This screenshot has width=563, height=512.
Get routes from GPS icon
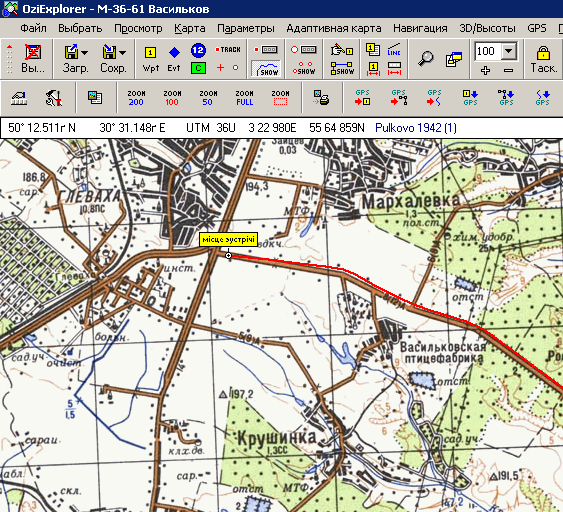506,98
